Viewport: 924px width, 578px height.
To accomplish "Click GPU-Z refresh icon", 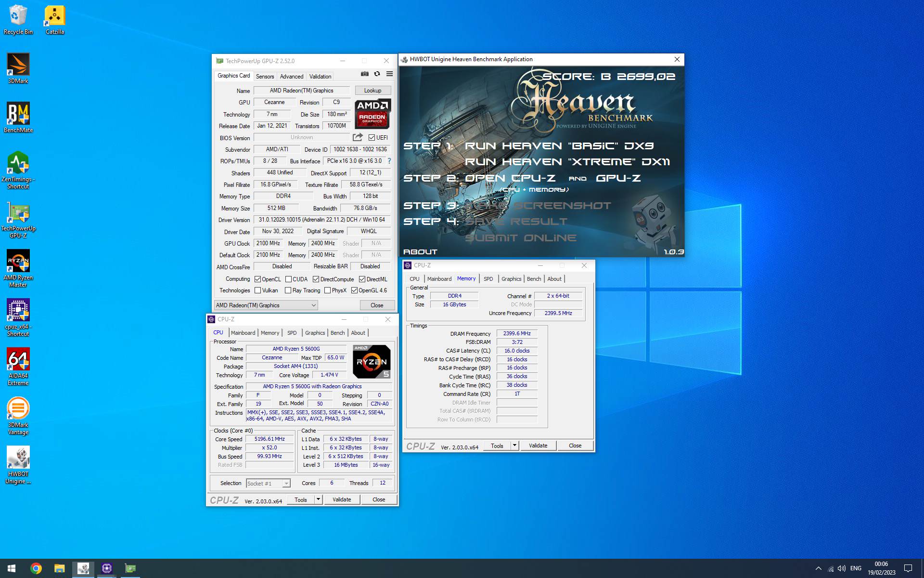I will point(377,74).
